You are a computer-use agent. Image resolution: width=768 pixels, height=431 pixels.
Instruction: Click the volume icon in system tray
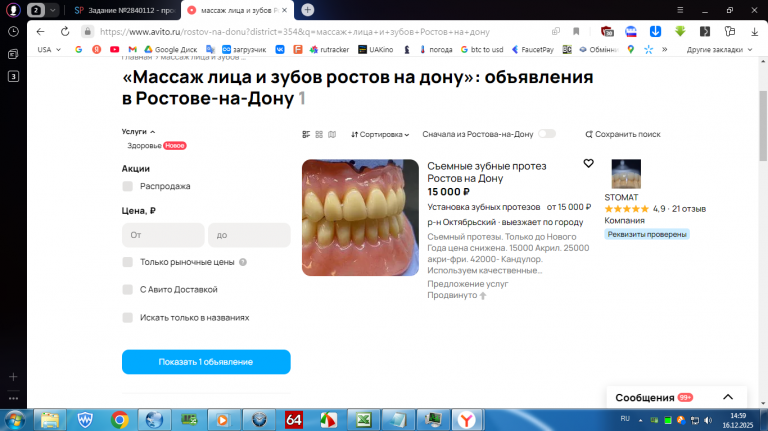[708, 420]
